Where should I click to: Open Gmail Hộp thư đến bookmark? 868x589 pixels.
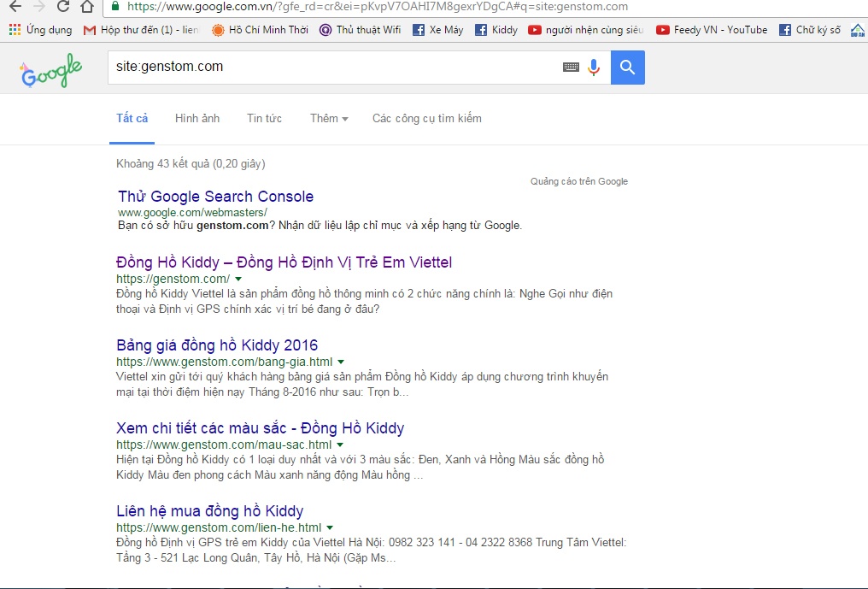pos(141,30)
